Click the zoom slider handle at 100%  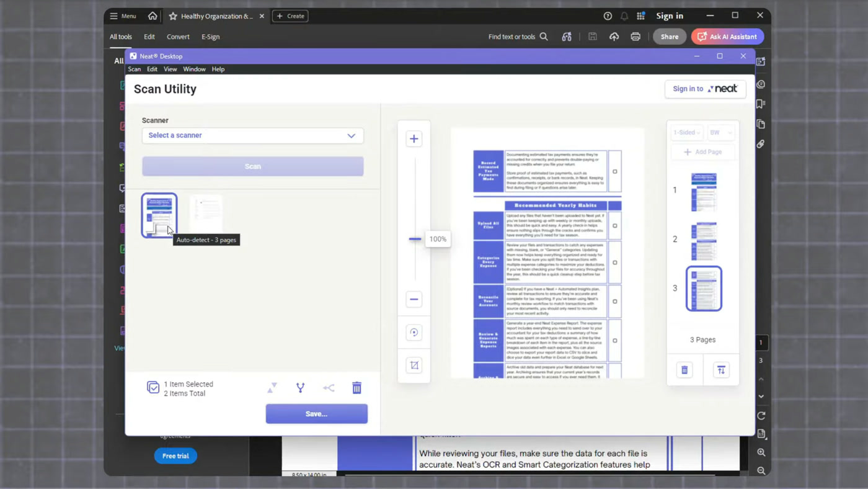pos(415,239)
